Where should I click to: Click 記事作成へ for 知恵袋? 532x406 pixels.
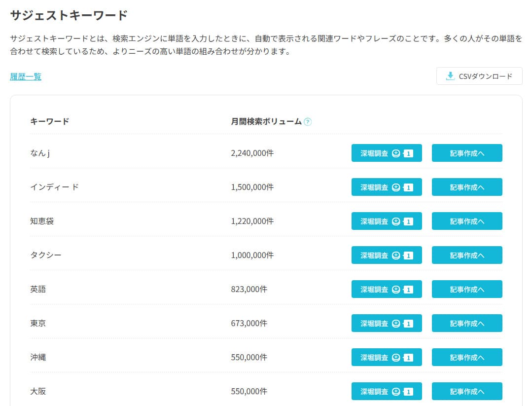(466, 221)
